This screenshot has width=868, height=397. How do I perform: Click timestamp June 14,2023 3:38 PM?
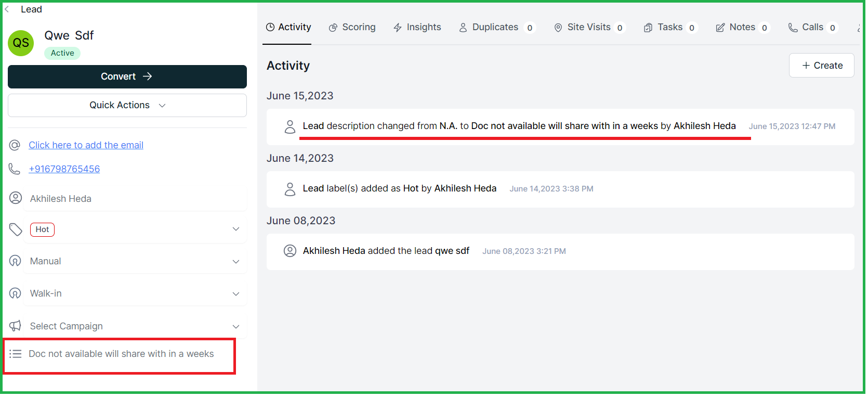click(551, 189)
